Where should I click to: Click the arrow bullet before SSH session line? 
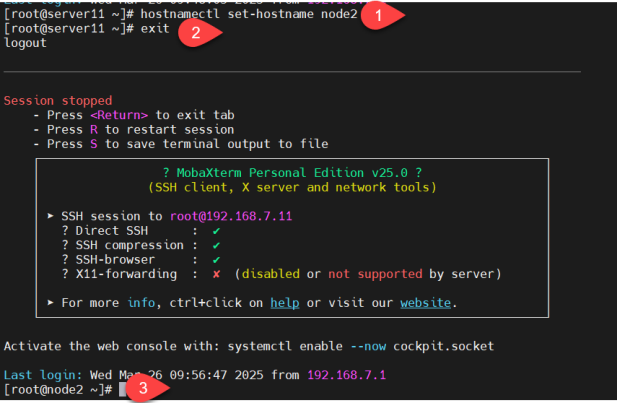click(x=51, y=216)
